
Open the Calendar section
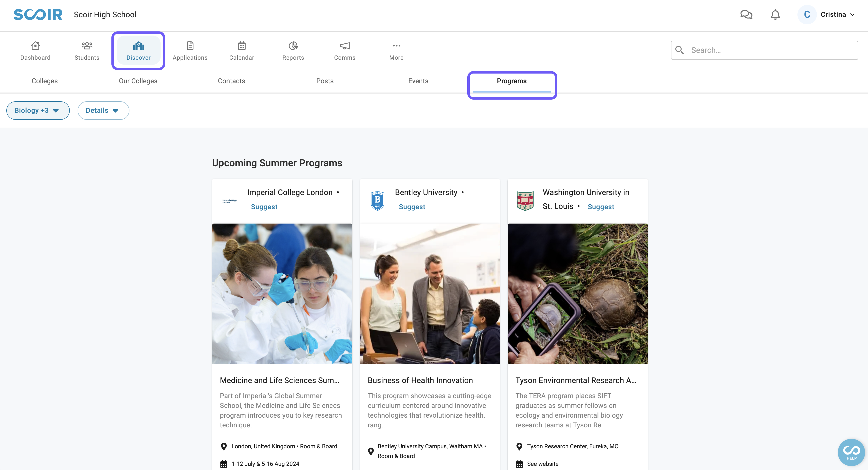click(x=242, y=51)
